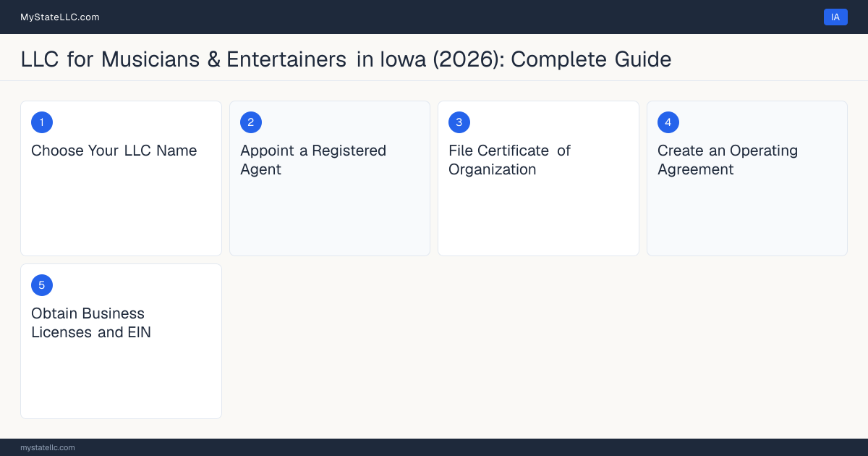Click the step 5 number circle
Screen dimensions: 868x456
coord(42,285)
